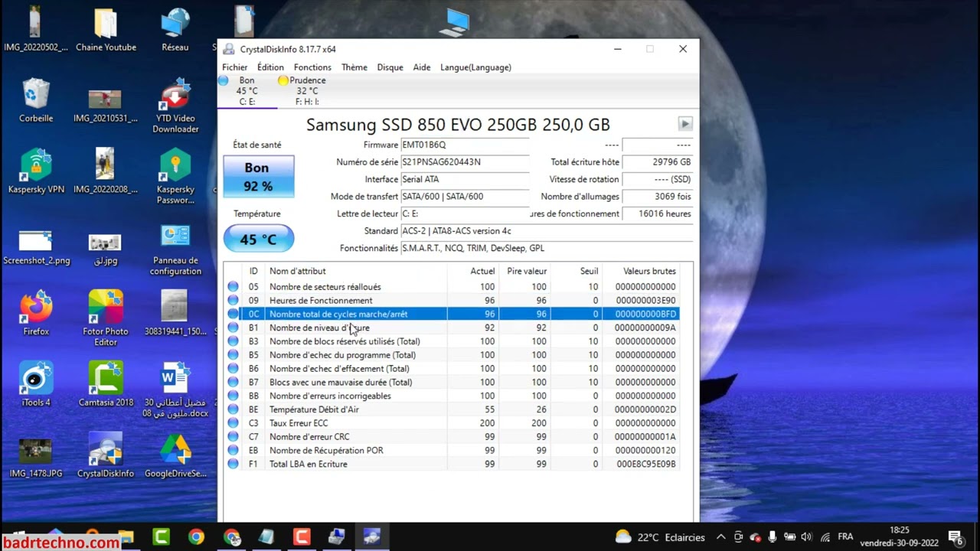This screenshot has width=980, height=551.
Task: Select row Nombre d'echec du programme (Total)
Action: pos(452,355)
